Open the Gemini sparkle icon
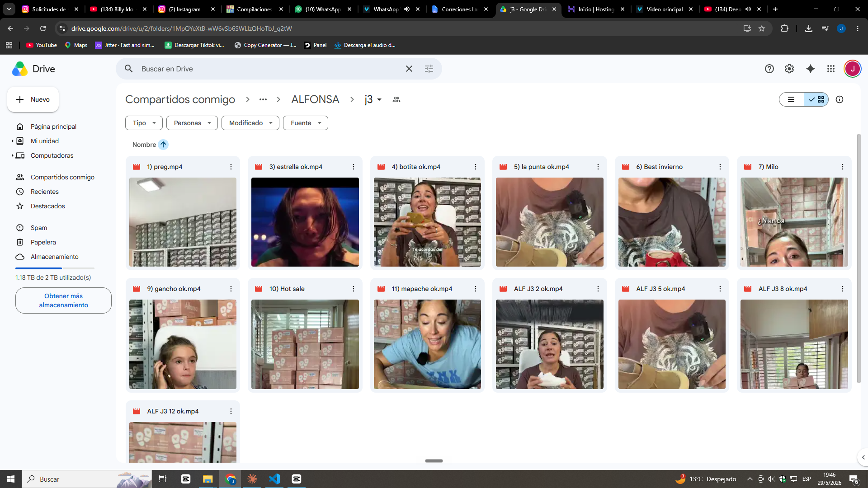This screenshot has width=868, height=488. pos(810,69)
